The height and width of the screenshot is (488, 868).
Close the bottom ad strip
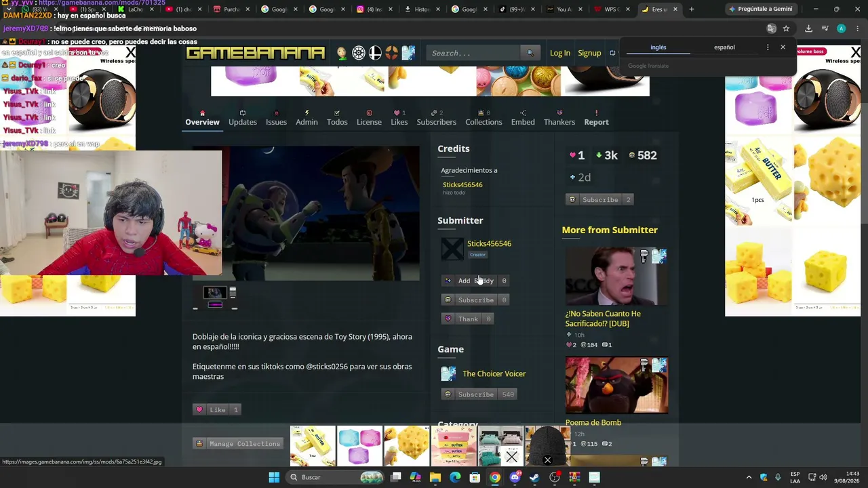tap(547, 460)
